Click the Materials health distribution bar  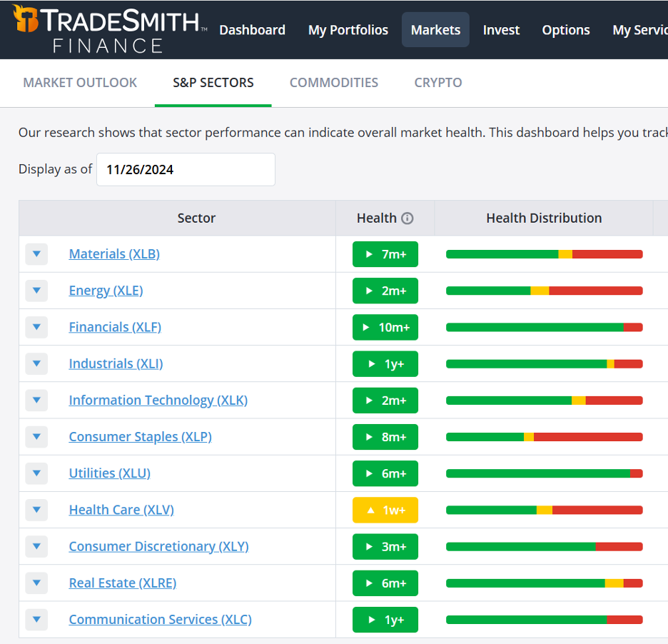pos(544,254)
